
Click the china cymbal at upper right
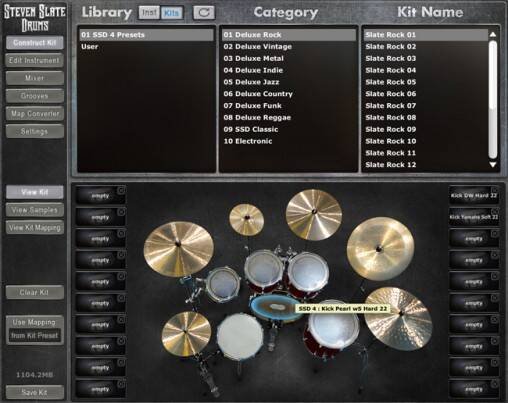pyautogui.click(x=380, y=249)
